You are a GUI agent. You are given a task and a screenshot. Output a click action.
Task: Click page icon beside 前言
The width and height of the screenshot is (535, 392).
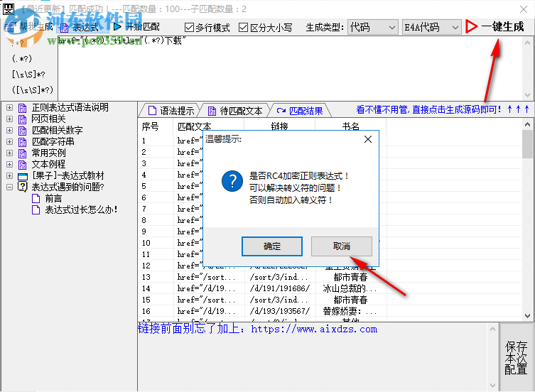pyautogui.click(x=36, y=198)
